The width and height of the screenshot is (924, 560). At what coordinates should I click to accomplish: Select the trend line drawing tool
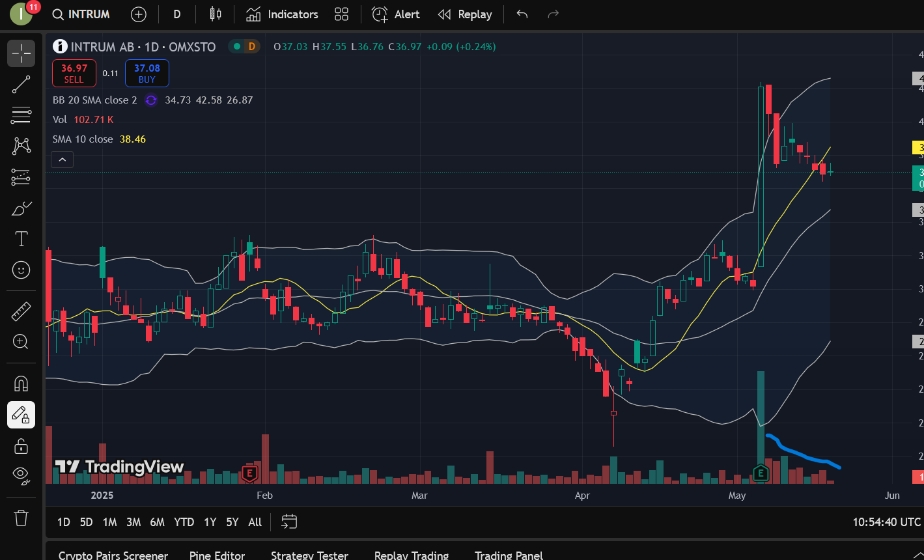pyautogui.click(x=21, y=85)
